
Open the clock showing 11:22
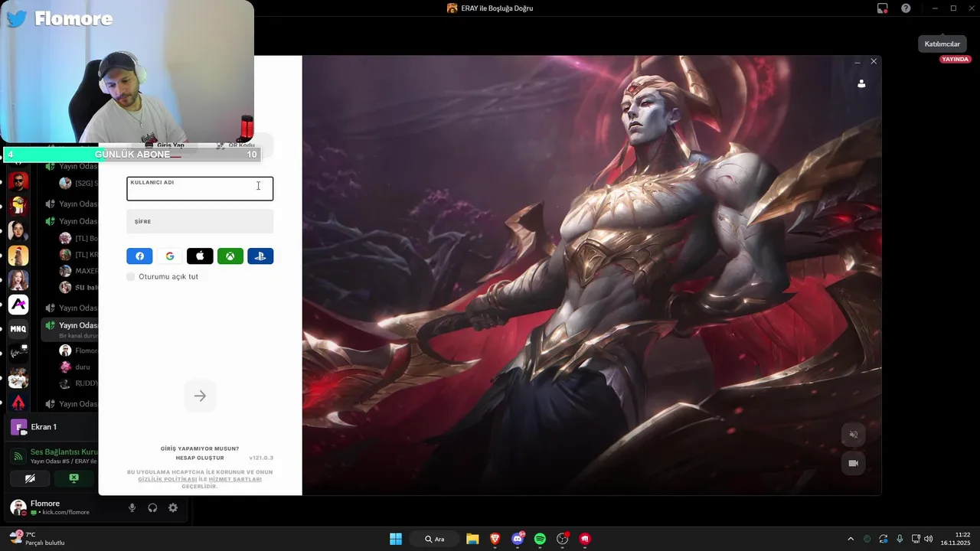pyautogui.click(x=956, y=539)
